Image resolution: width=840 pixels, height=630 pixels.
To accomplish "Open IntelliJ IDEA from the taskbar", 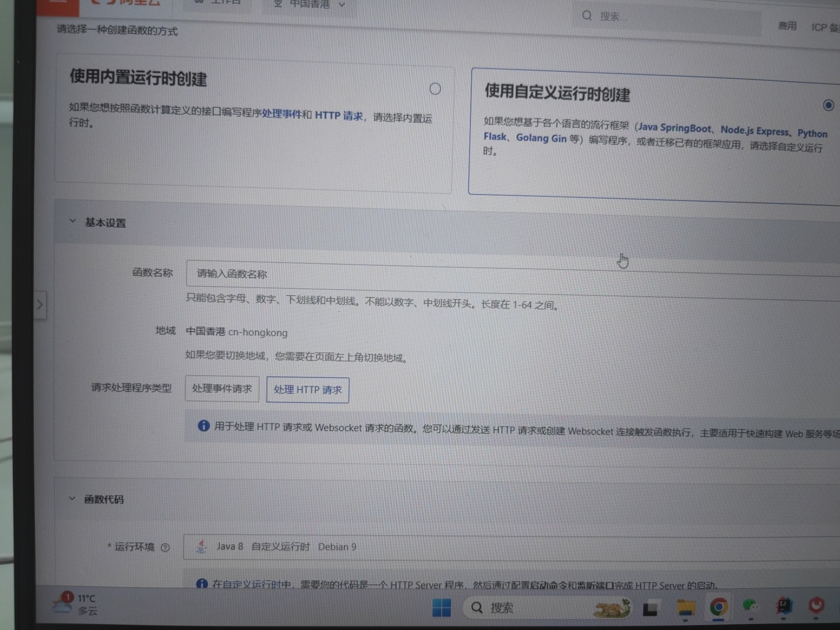I will coord(784,606).
